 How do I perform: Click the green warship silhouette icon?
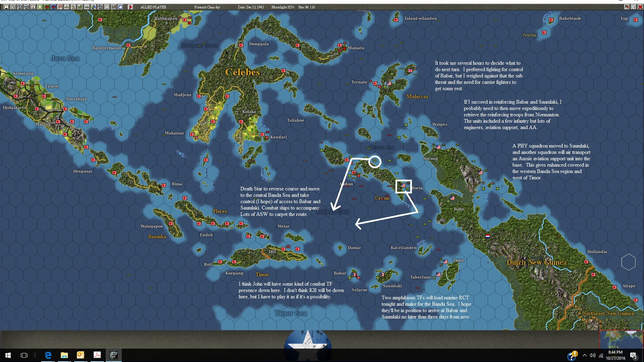[x=87, y=7]
